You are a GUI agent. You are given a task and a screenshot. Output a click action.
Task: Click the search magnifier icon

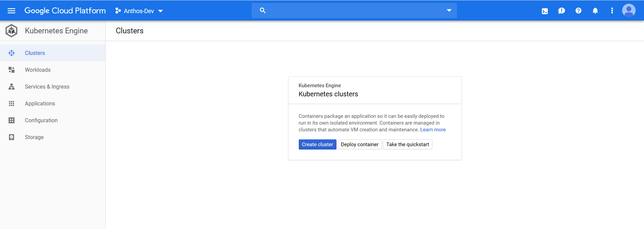coord(263,11)
